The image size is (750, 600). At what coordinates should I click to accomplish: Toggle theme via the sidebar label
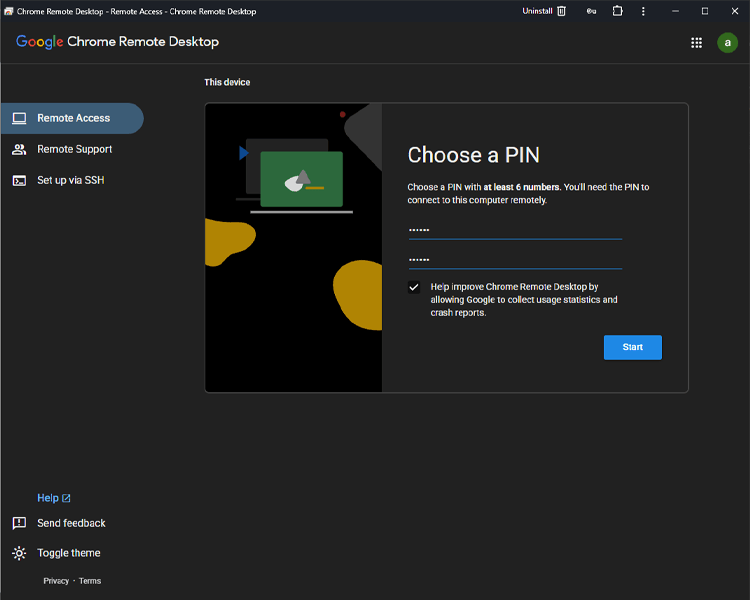pyautogui.click(x=69, y=553)
